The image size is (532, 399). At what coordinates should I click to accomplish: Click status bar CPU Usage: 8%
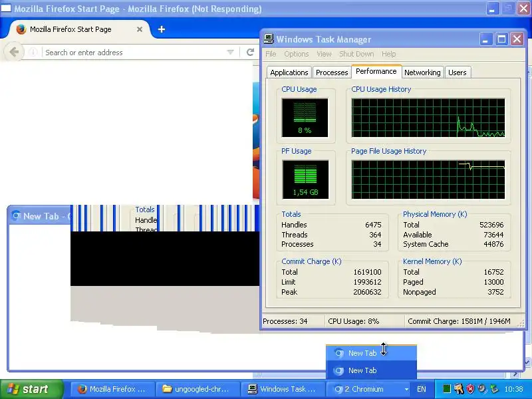[x=353, y=321]
